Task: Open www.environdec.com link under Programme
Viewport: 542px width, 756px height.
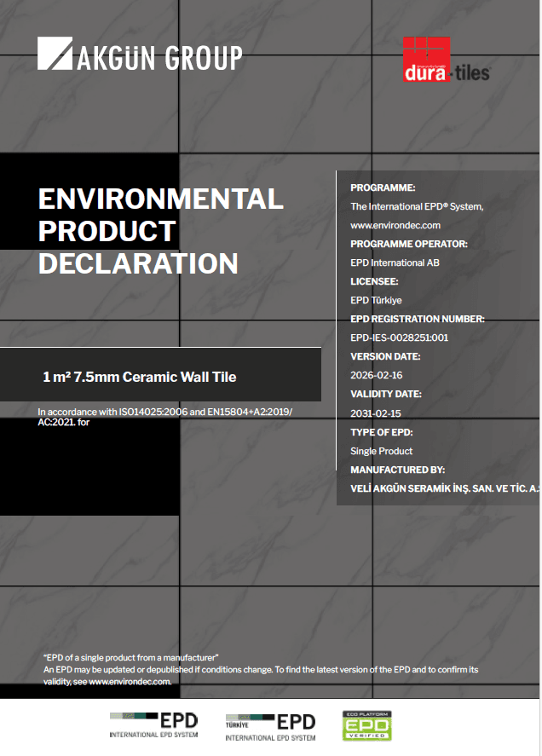Action: pos(395,225)
